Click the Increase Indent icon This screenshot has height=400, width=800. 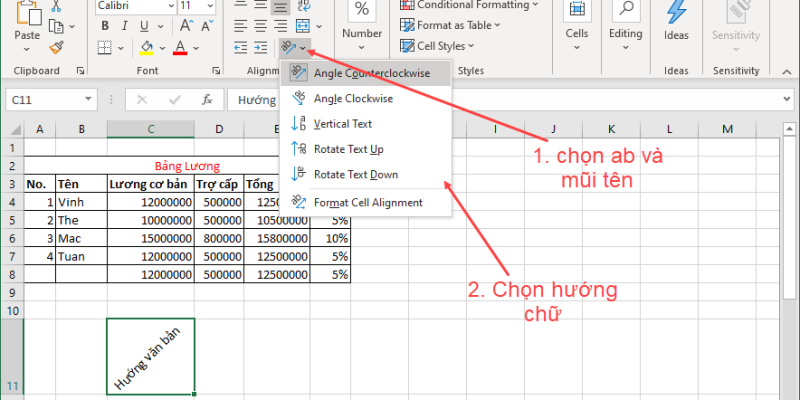pyautogui.click(x=262, y=47)
